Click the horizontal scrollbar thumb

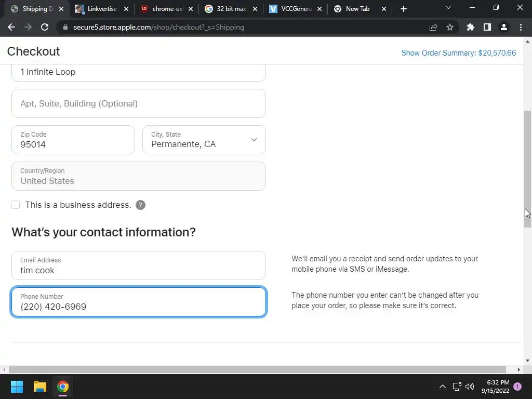click(257, 369)
